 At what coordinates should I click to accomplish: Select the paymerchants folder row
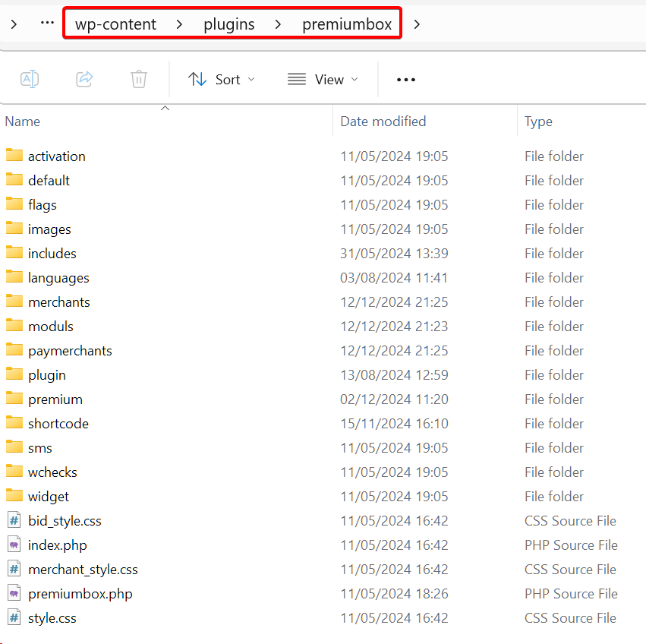click(70, 350)
